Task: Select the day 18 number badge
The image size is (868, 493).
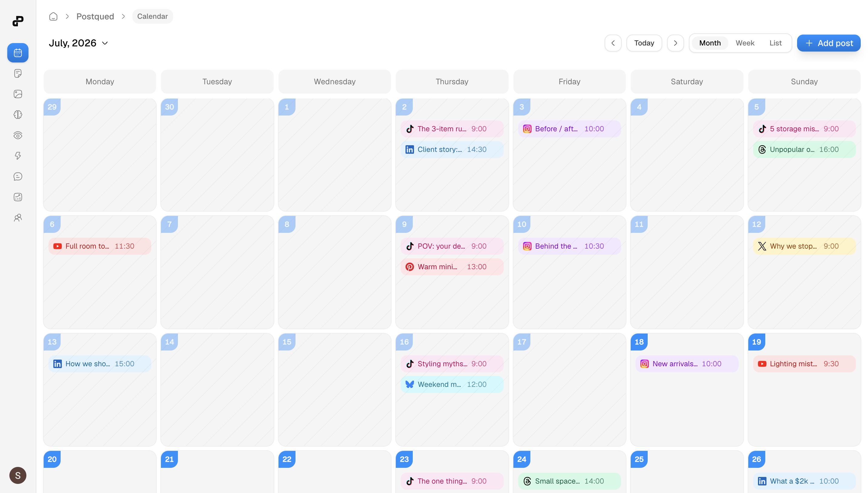Action: pyautogui.click(x=639, y=342)
